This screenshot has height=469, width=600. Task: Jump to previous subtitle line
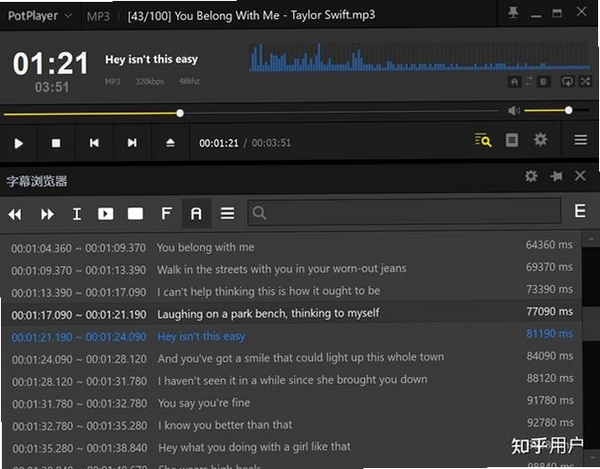click(x=15, y=214)
